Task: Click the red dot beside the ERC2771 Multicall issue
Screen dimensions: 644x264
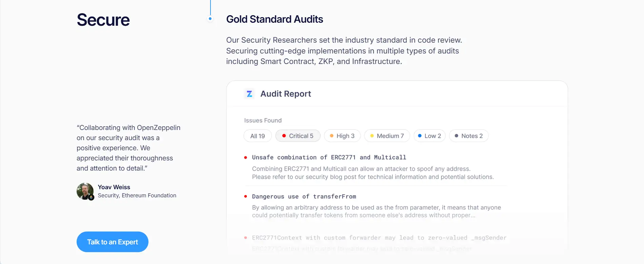Action: click(x=246, y=157)
